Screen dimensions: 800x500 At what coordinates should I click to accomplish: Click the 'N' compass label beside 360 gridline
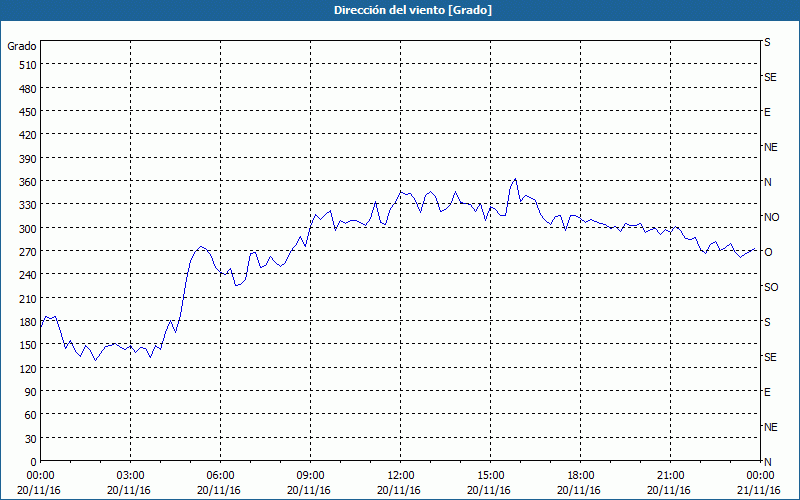[767, 182]
